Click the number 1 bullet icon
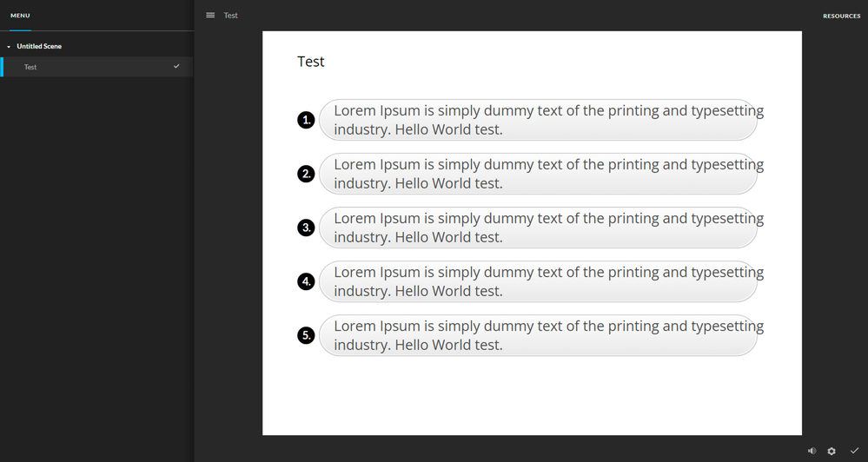This screenshot has height=462, width=868. [x=306, y=120]
